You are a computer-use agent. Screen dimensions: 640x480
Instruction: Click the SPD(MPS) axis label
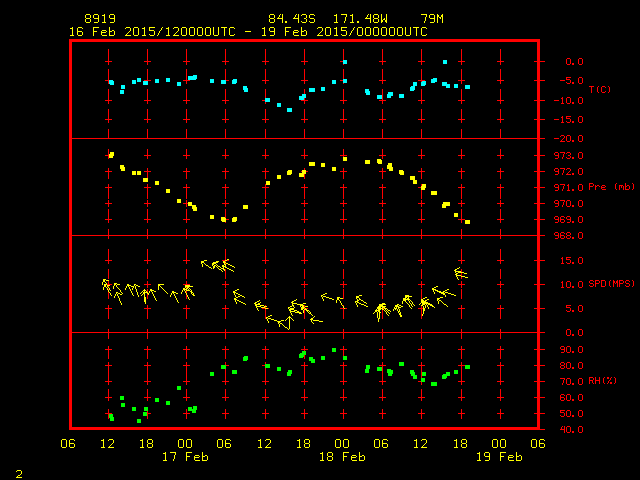611,284
